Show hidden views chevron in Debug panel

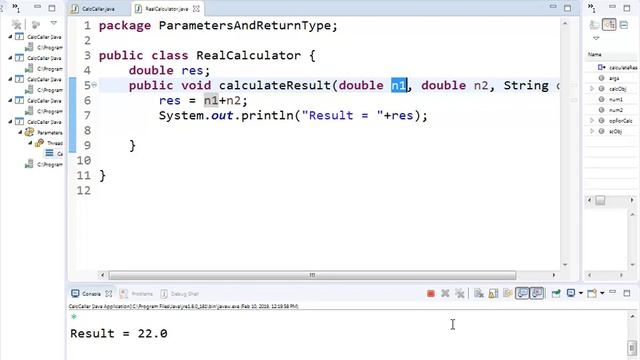[x=16, y=8]
